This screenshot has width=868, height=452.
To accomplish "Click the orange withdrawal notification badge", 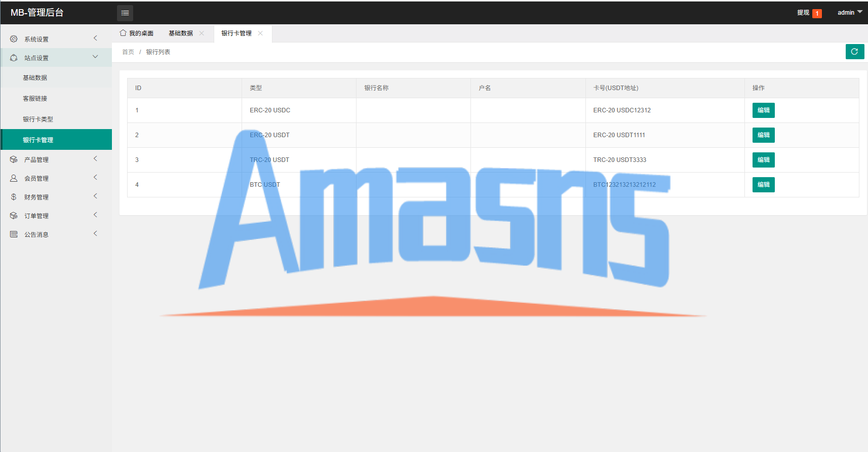I will coord(817,14).
